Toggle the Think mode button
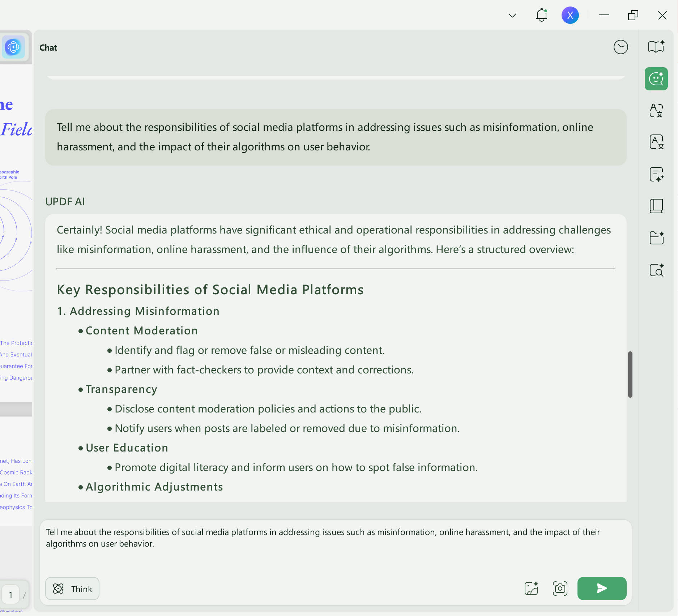 [x=72, y=589]
